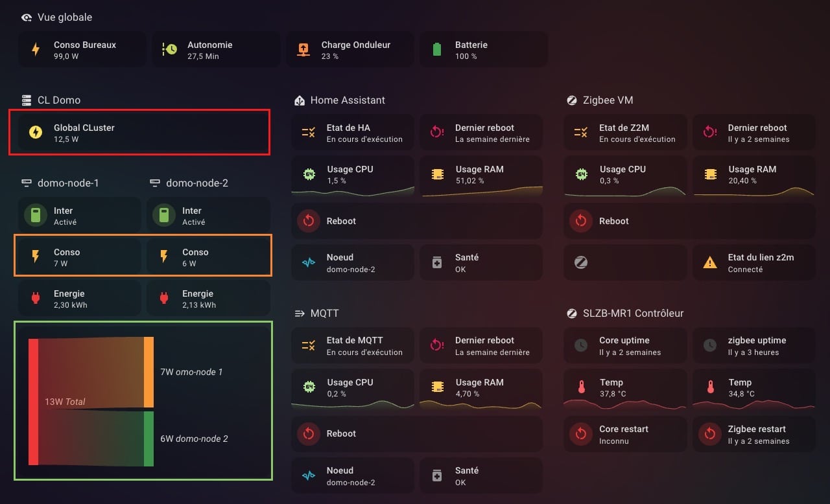The image size is (830, 504).
Task: Click Home Assistant Santé medical icon
Action: coord(437,262)
